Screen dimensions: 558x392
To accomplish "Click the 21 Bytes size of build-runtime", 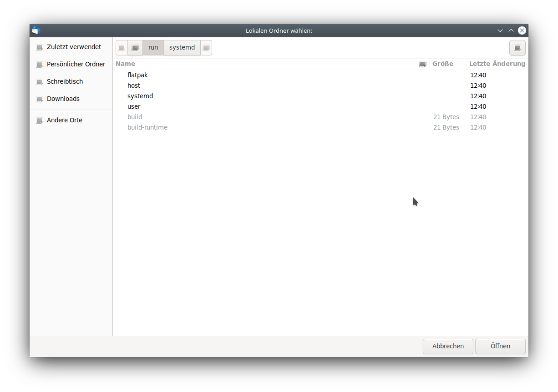I will click(446, 127).
